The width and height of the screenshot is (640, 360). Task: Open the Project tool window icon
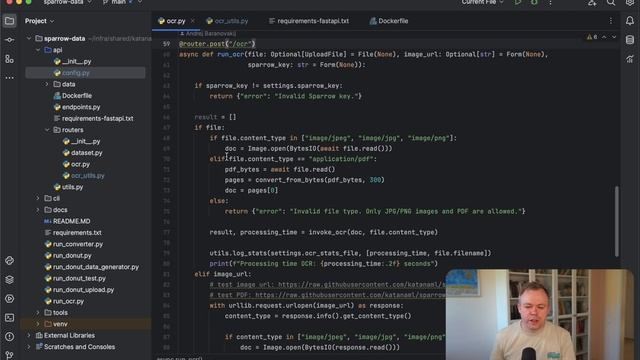(x=9, y=21)
